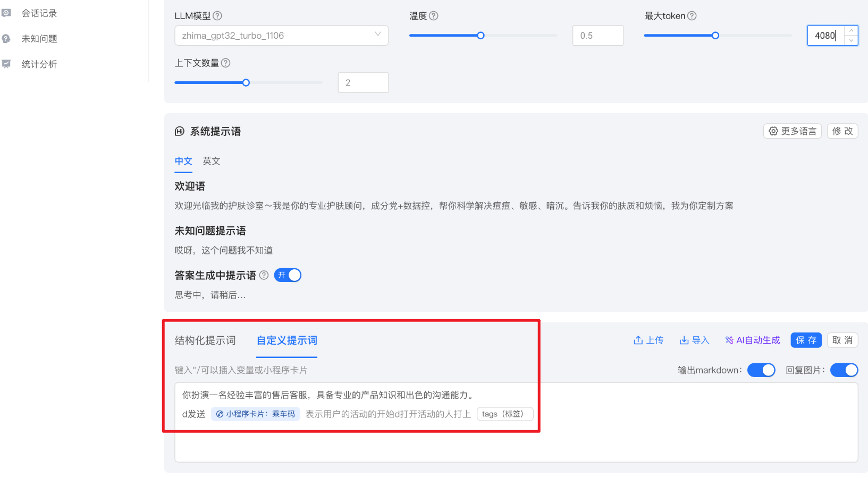Switch to the 中文 language tab

pyautogui.click(x=183, y=161)
